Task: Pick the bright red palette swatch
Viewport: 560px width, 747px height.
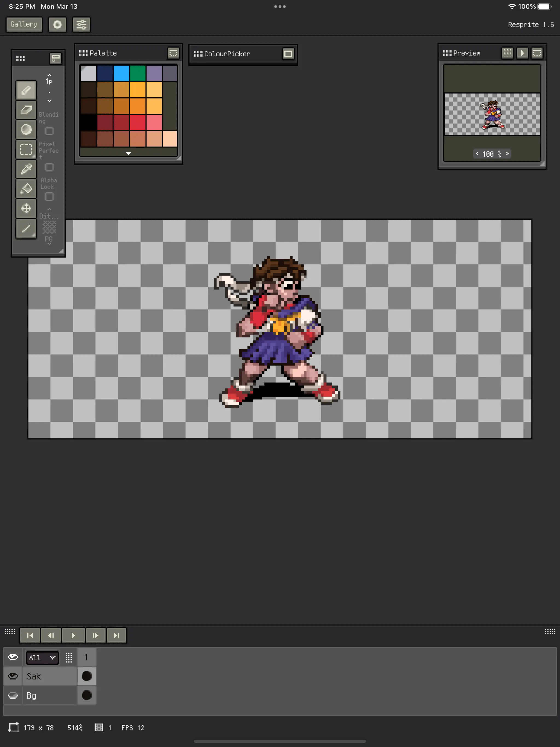Action: (138, 122)
